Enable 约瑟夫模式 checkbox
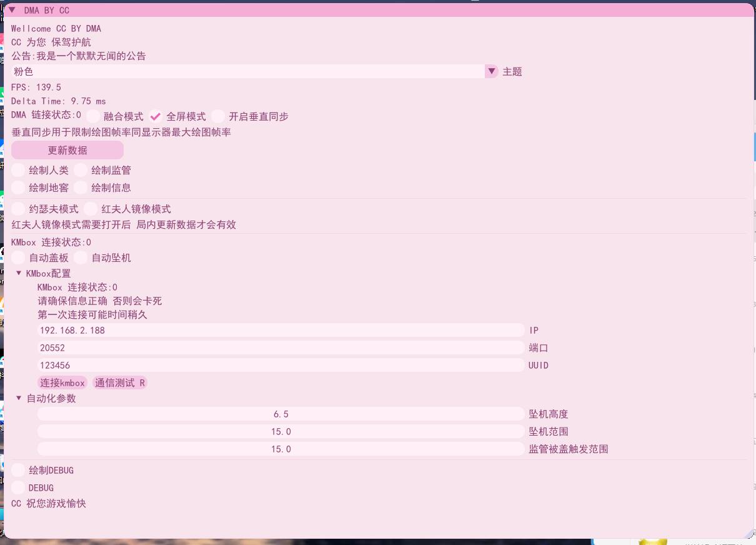756x545 pixels. pos(19,209)
